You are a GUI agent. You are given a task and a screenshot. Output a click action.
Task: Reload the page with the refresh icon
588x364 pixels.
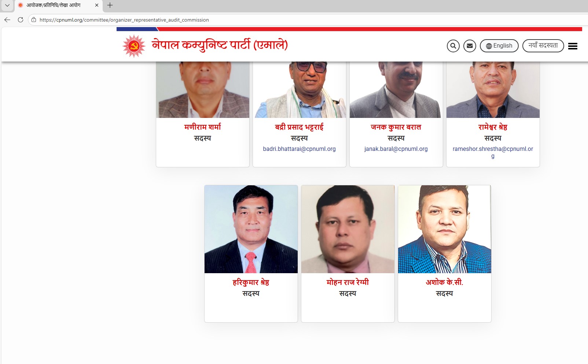pyautogui.click(x=21, y=20)
